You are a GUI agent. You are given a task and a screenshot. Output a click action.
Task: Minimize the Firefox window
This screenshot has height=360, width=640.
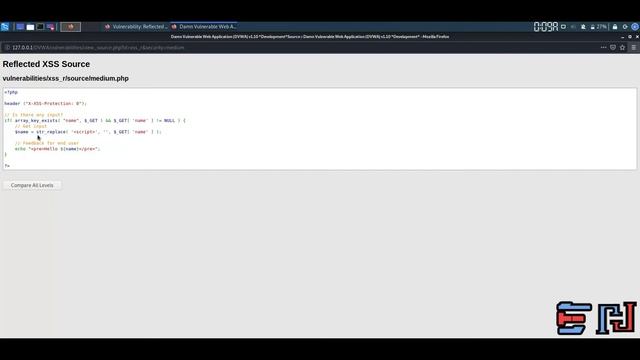[622, 37]
